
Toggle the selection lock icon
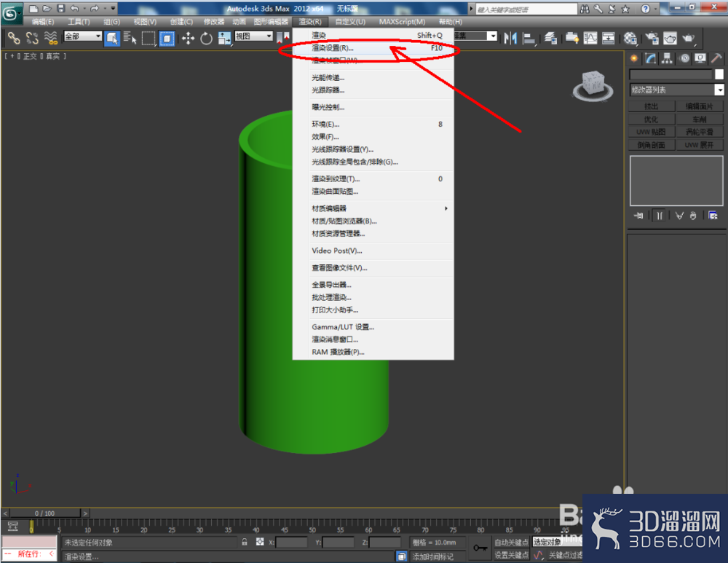[245, 542]
